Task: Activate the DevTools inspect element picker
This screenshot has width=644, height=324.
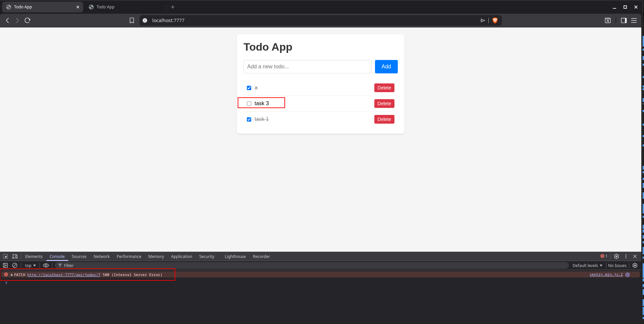Action: click(x=5, y=256)
